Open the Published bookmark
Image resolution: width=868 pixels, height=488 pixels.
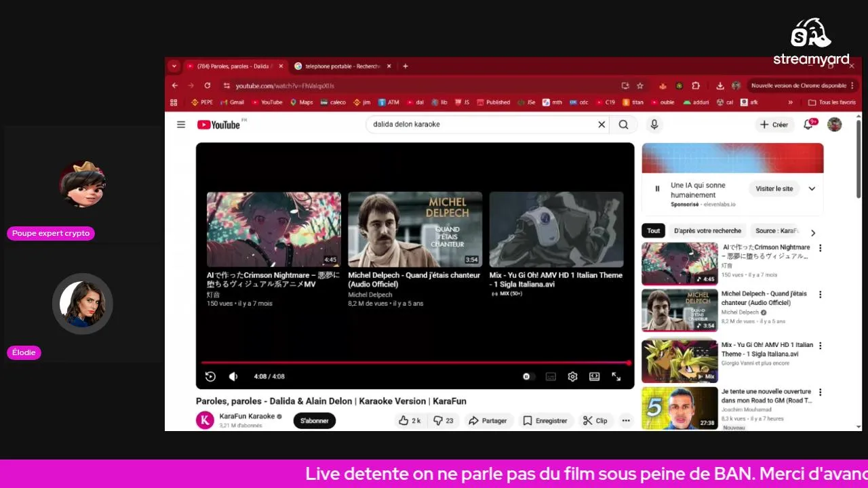click(x=494, y=102)
